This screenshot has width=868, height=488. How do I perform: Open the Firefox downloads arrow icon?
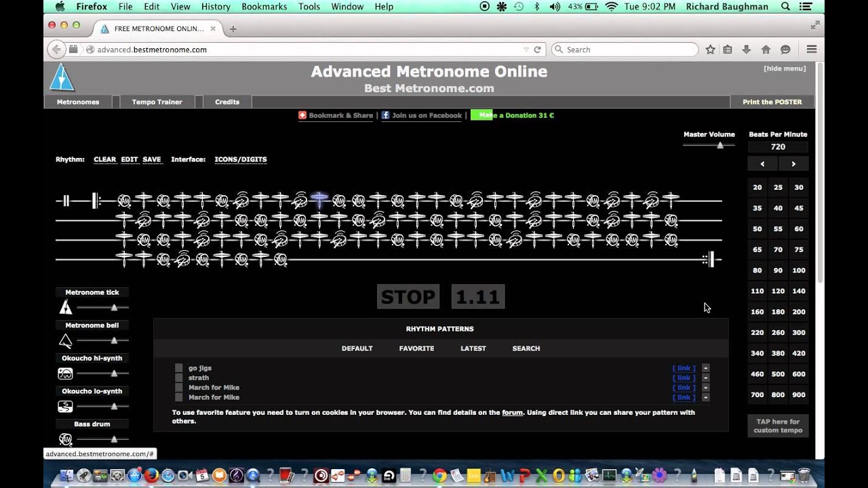tap(747, 49)
